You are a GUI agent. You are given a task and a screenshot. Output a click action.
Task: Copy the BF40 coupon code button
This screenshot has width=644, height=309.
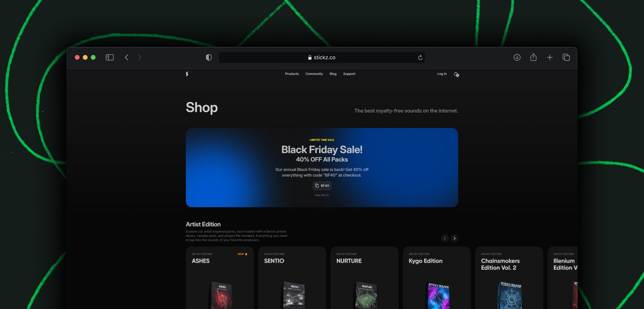coord(322,186)
